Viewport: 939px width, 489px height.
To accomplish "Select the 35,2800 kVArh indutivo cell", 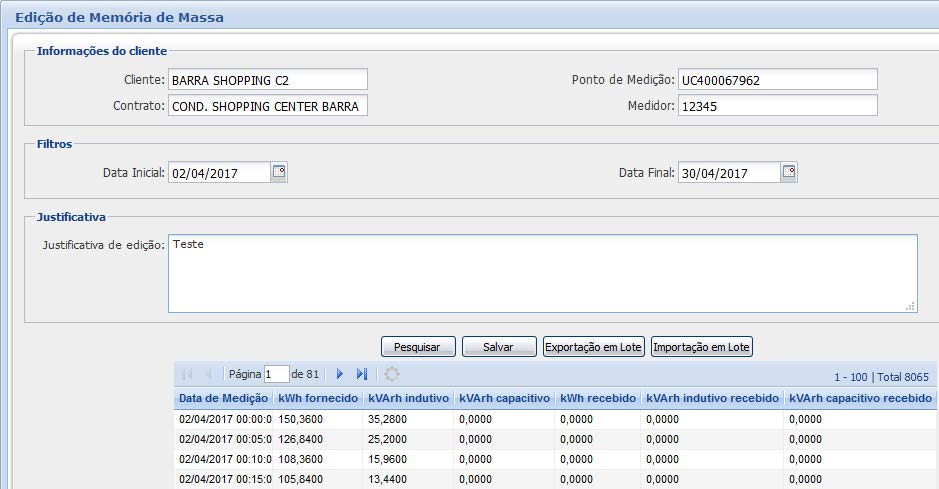I will point(408,419).
